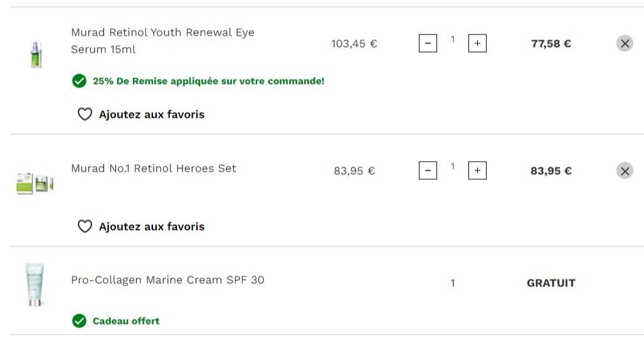Decrease quantity of Murad Eye Serum
The height and width of the screenshot is (339, 644).
(428, 43)
